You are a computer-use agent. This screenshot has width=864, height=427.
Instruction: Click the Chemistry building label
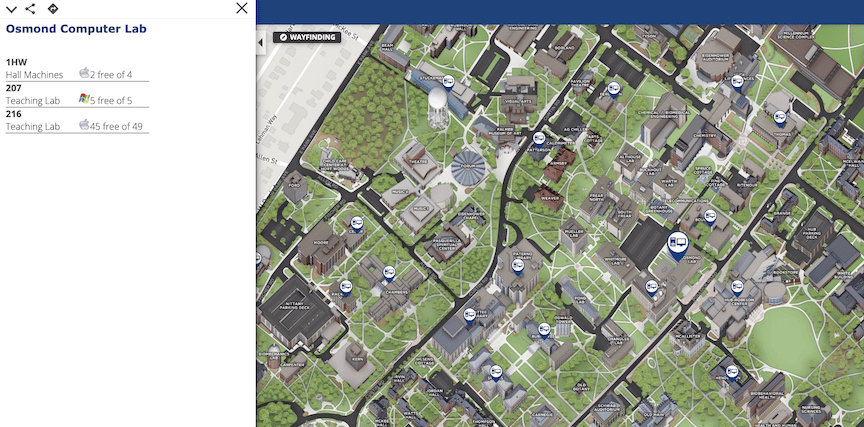[704, 134]
